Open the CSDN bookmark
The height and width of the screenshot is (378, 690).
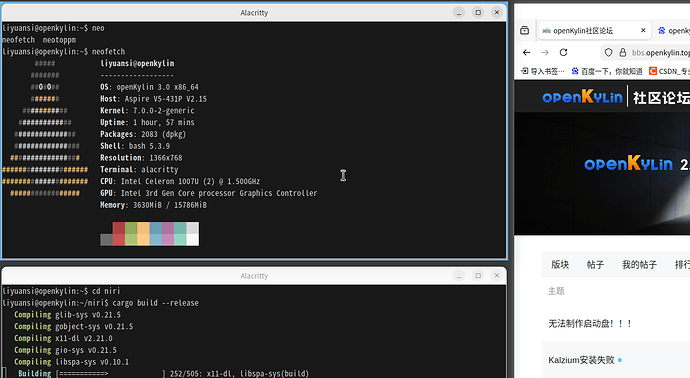pyautogui.click(x=669, y=71)
